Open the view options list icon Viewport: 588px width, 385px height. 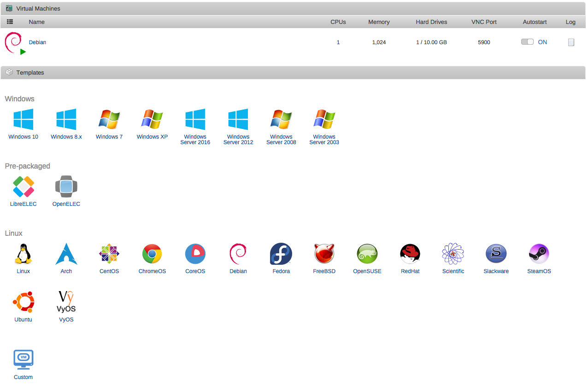(x=10, y=22)
